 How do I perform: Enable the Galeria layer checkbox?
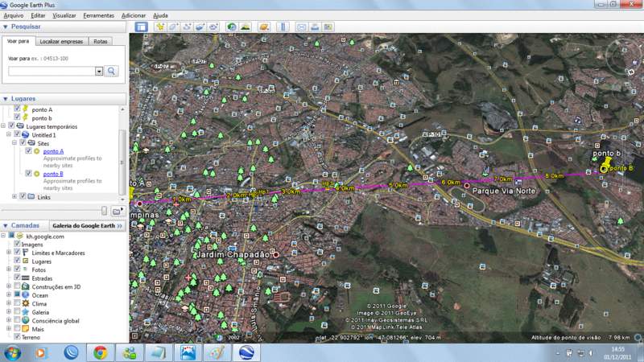(17, 311)
